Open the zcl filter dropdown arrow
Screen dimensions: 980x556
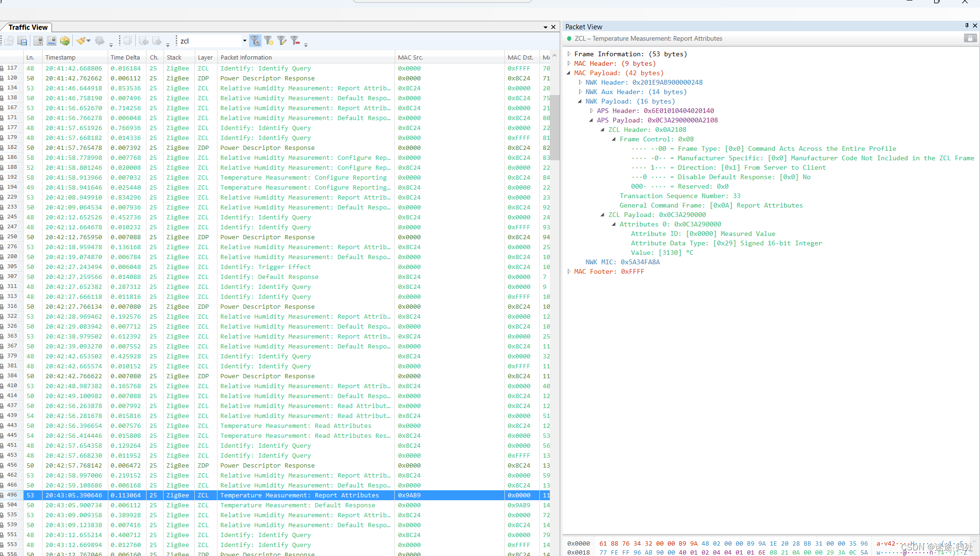(x=244, y=41)
